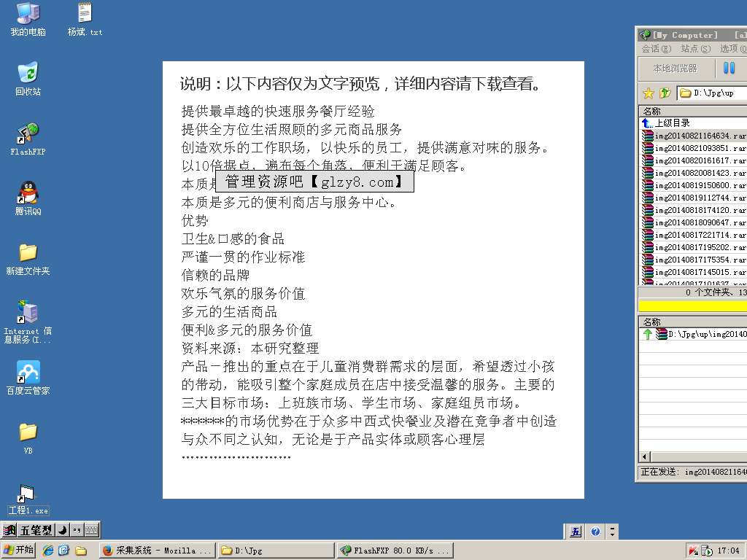Open the 站点 menu in FlashFXP

tap(695, 49)
